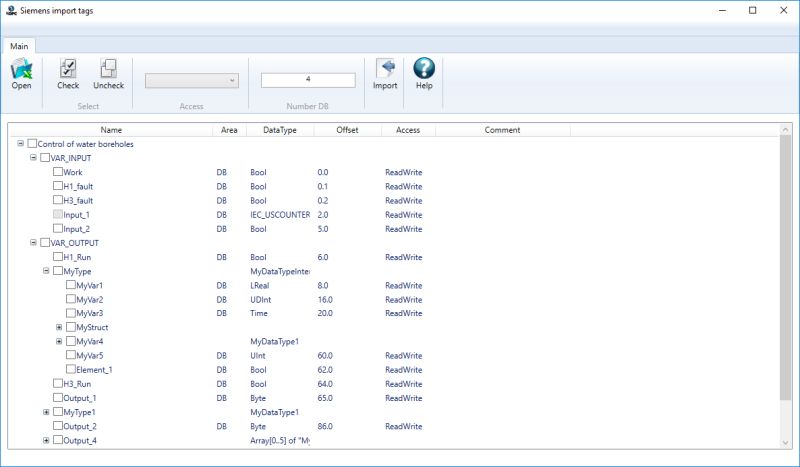The image size is (800, 467).
Task: Collapse the VAR_OUTPUT node
Action: click(33, 242)
